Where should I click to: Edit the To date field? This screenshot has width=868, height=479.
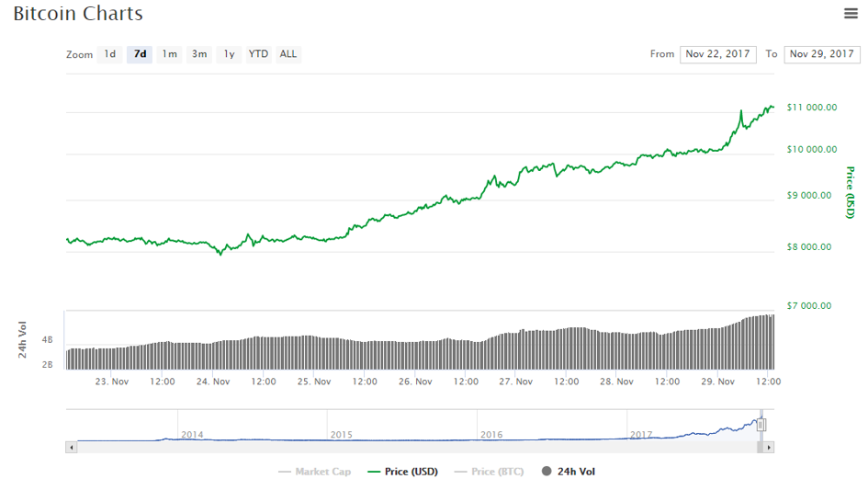tap(822, 54)
